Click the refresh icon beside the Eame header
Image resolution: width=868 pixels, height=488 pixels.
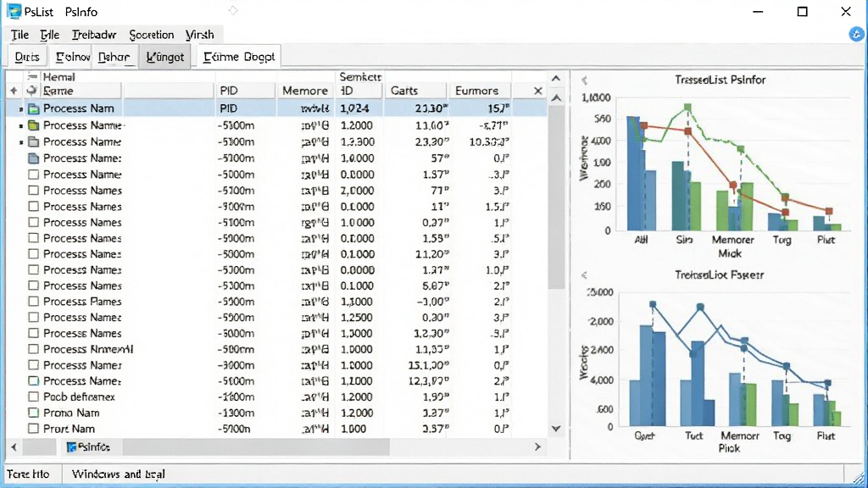pos(31,91)
